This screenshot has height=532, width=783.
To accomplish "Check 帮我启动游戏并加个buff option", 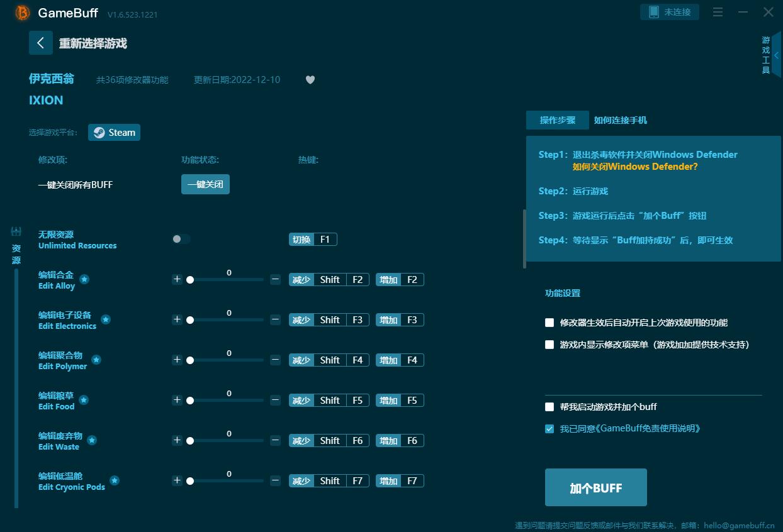I will click(549, 407).
